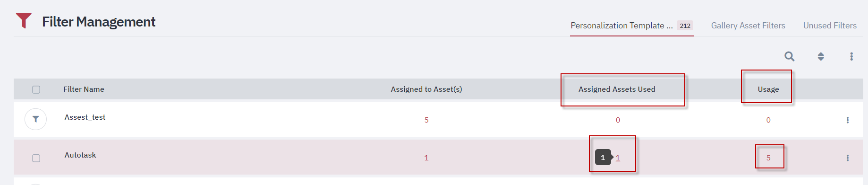Screen dimensions: 868x185
Task: Click Autotask assigned to asset count 1
Action: pyautogui.click(x=426, y=158)
